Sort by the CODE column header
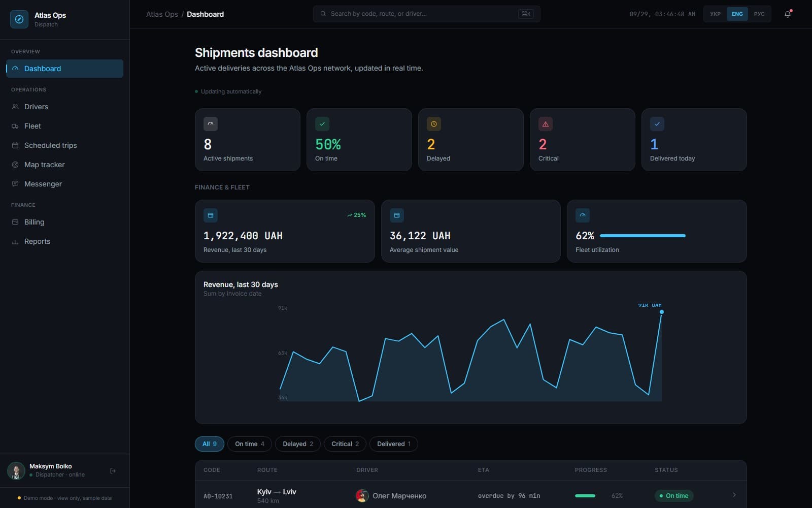The width and height of the screenshot is (812, 508). coord(212,470)
